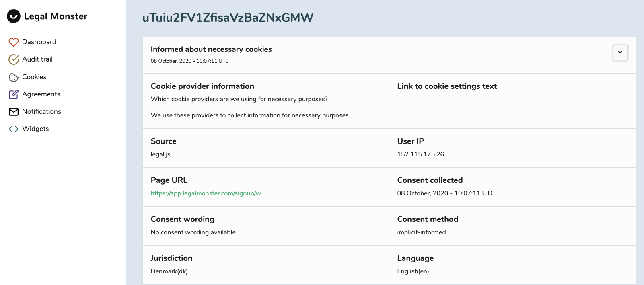
Task: Click the implicit-informed consent method value
Action: pos(421,232)
